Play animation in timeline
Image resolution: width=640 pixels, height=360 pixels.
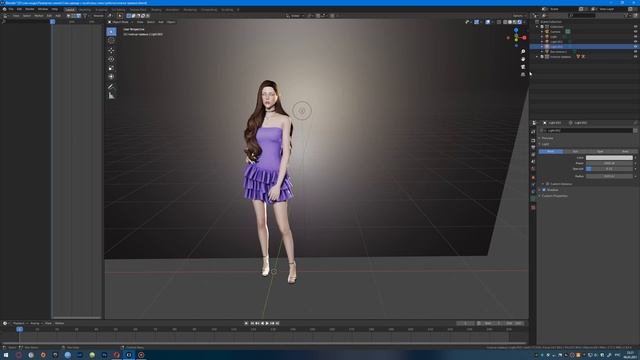point(267,323)
